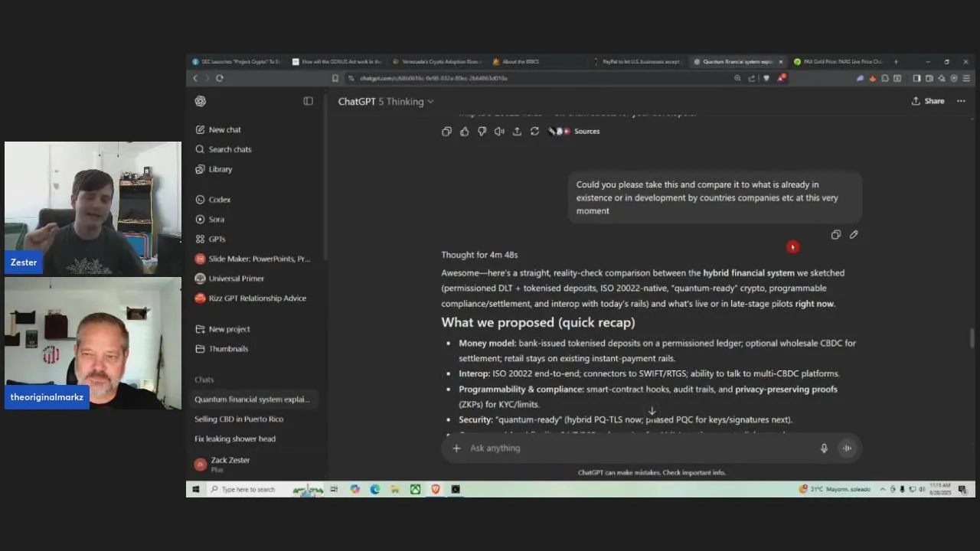Give thumbs up to the response
The image size is (980, 551).
pos(464,132)
